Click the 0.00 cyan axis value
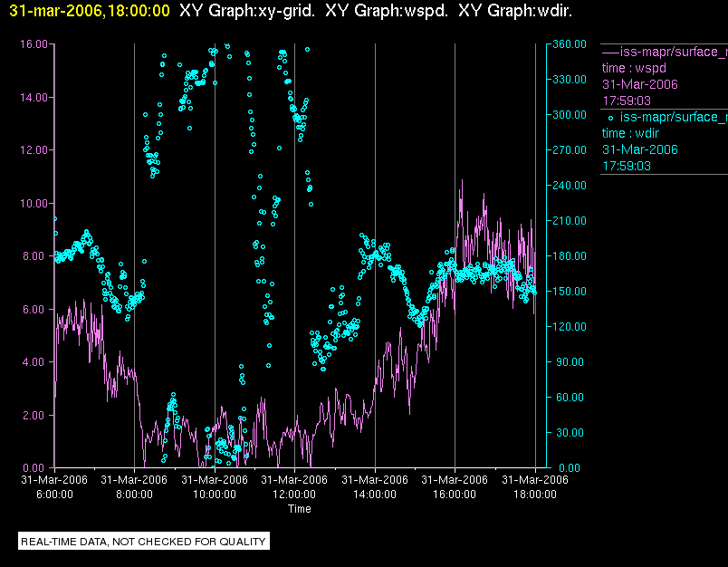 (x=570, y=467)
